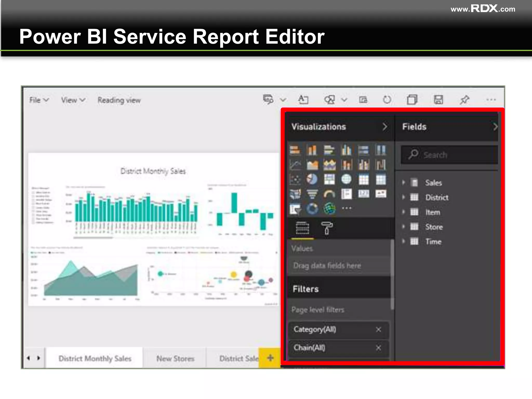This screenshot has width=532, height=399.
Task: Click the refresh icon in toolbar
Action: 387,99
